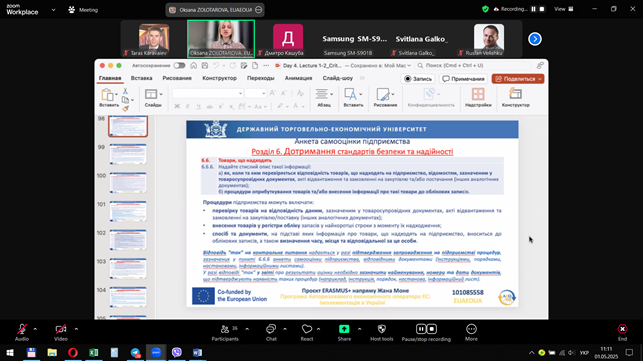The width and height of the screenshot is (643, 361).
Task: Open the Chat panel
Action: (271, 332)
